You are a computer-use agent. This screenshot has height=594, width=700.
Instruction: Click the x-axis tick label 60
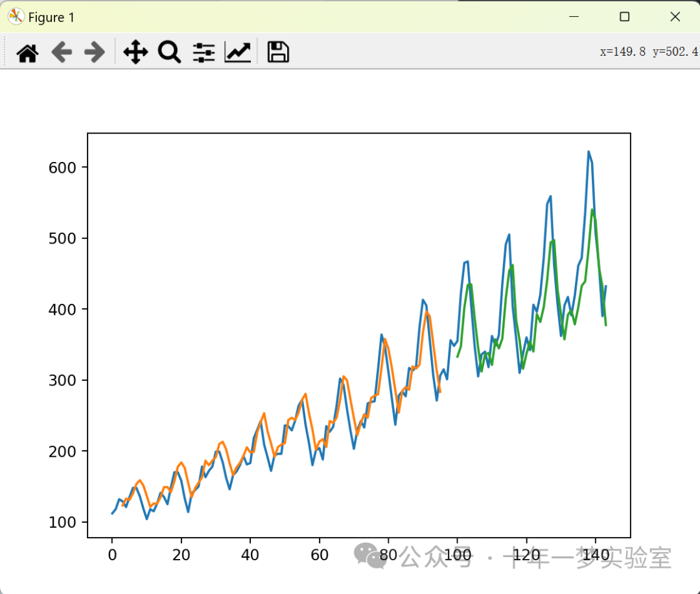click(x=320, y=555)
